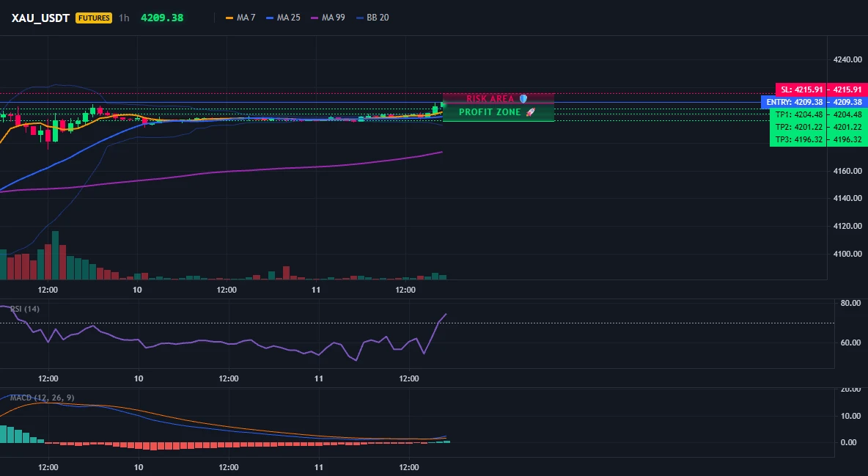Toggle the MA 25 legend indicator
This screenshot has height=476, width=868.
click(x=283, y=18)
